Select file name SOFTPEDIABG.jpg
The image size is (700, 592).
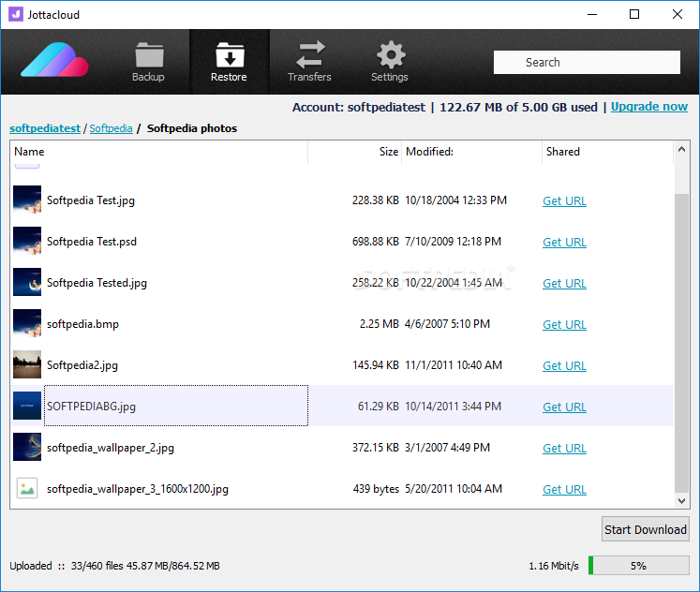point(91,407)
